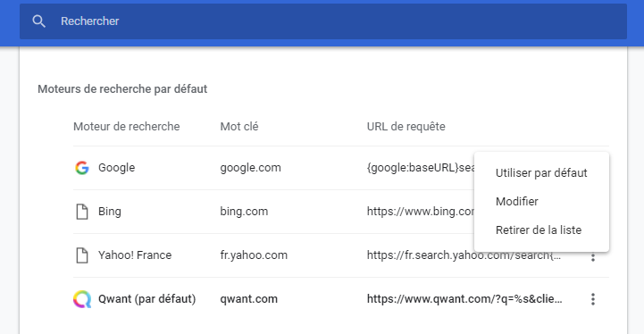Click the URL de requête column header
Screen dimensions: 644x334
click(x=406, y=127)
